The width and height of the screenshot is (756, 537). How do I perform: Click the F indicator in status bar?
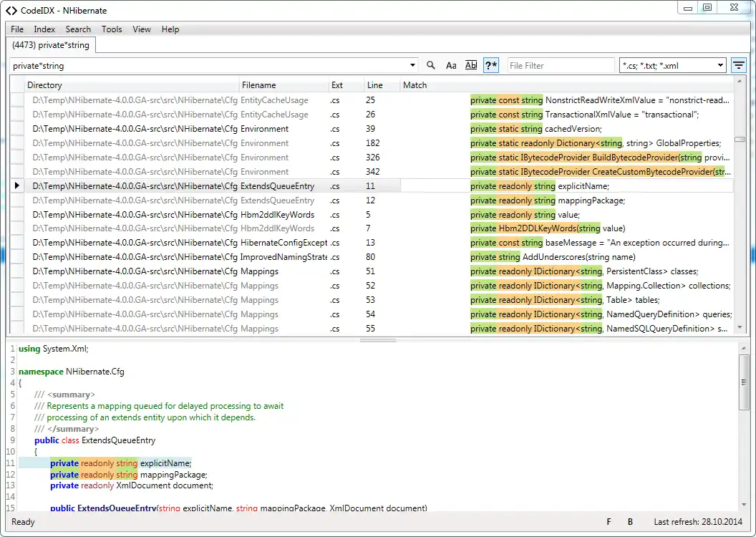click(609, 521)
